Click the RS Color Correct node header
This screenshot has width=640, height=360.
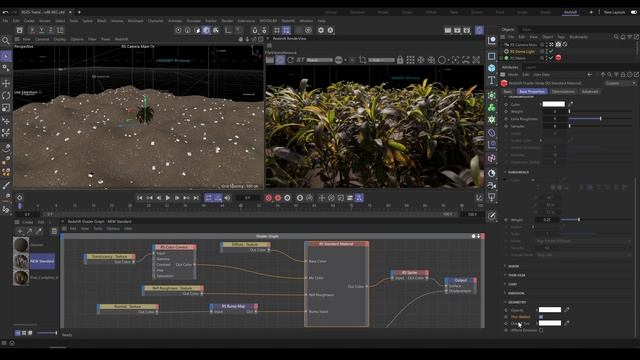[174, 247]
